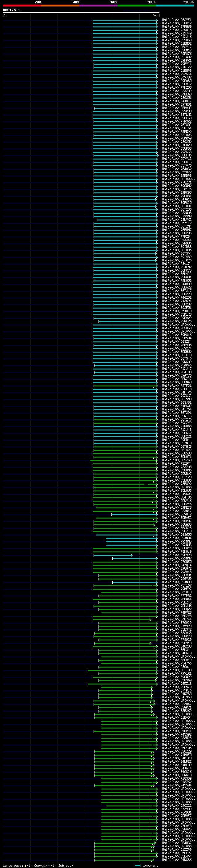
Task: Click the alignment bar for UniRef100_Q0D744
Action: point(122,619)
